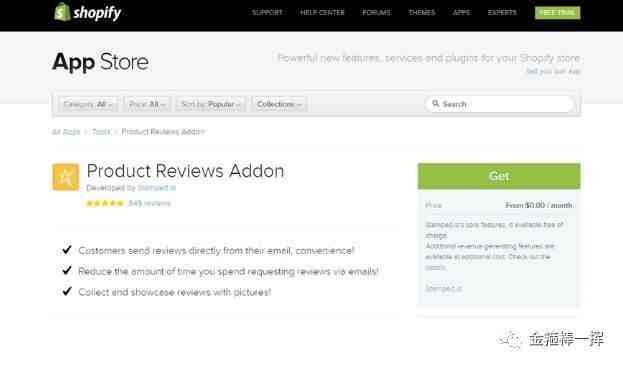The height and width of the screenshot is (365, 623).
Task: Click 'Reduce the amount of time' bullet text
Action: [228, 272]
